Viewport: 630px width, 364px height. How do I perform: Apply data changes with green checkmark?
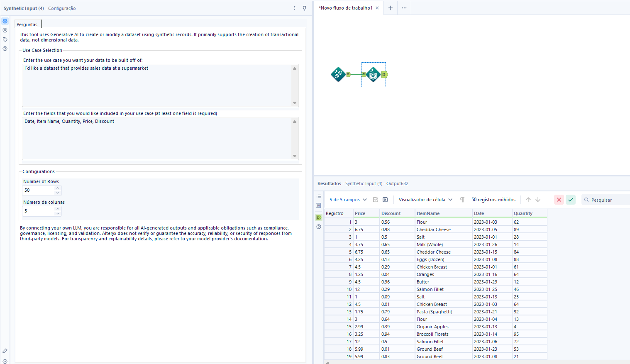click(x=571, y=200)
